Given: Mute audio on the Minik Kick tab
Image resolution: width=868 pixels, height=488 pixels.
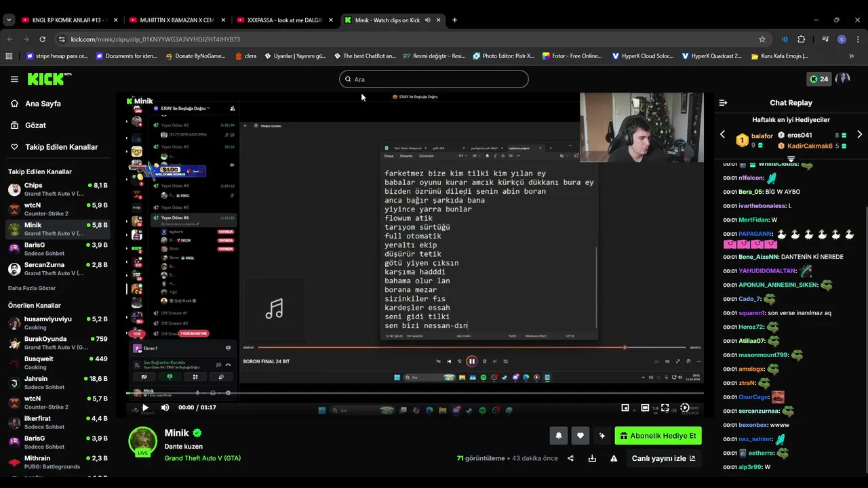Looking at the screenshot, I should (428, 20).
